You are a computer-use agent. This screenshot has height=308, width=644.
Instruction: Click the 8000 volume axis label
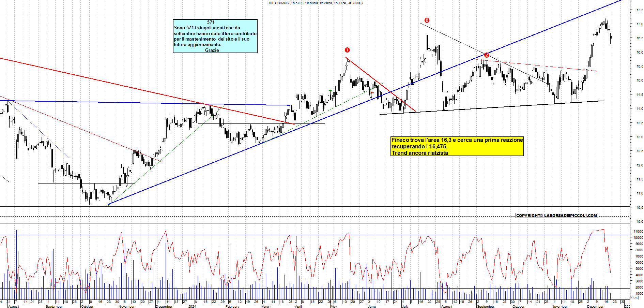pos(639,250)
